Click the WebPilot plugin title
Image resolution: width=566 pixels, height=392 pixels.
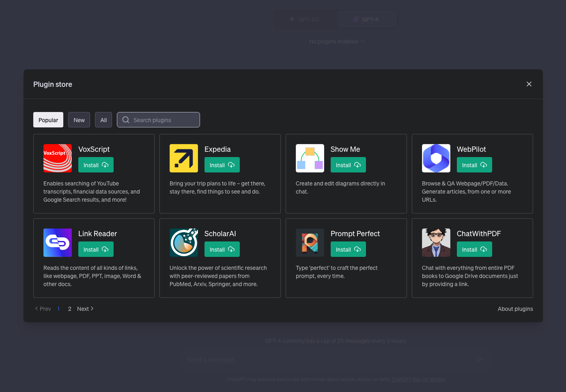[x=471, y=149]
